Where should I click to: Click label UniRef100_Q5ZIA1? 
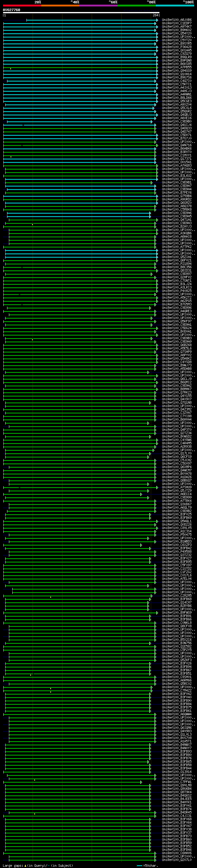(x=177, y=257)
